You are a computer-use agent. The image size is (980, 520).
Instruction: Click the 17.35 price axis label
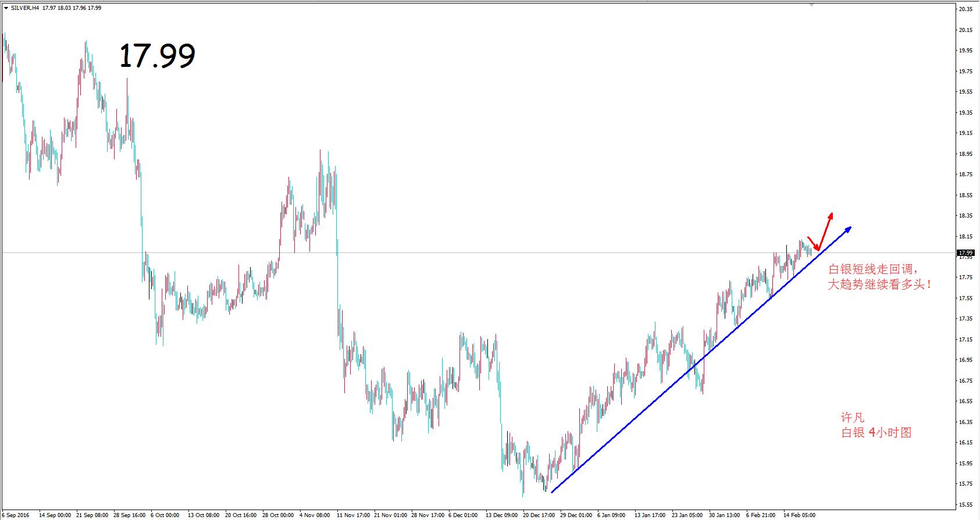click(966, 319)
